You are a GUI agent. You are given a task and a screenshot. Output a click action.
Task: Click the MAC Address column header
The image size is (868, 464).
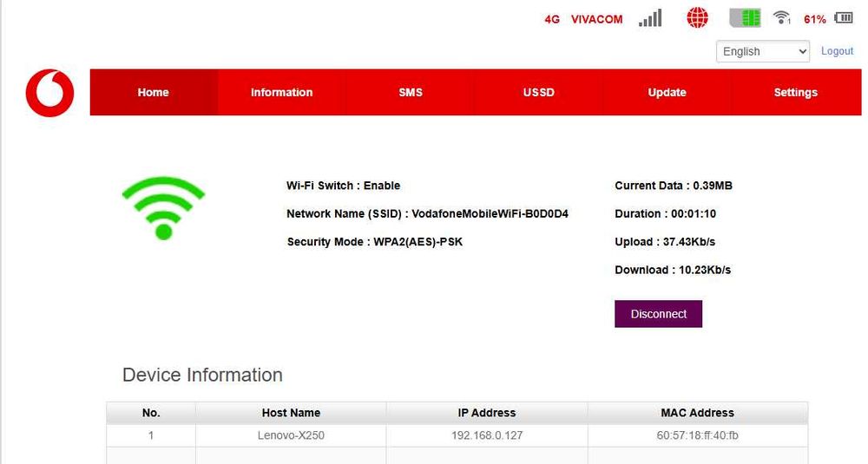point(698,413)
